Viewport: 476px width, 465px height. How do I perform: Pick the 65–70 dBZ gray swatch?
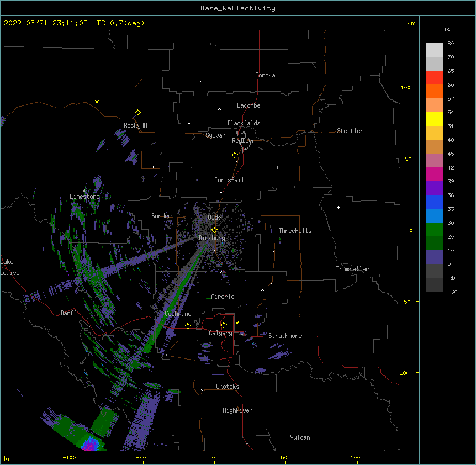(x=434, y=64)
